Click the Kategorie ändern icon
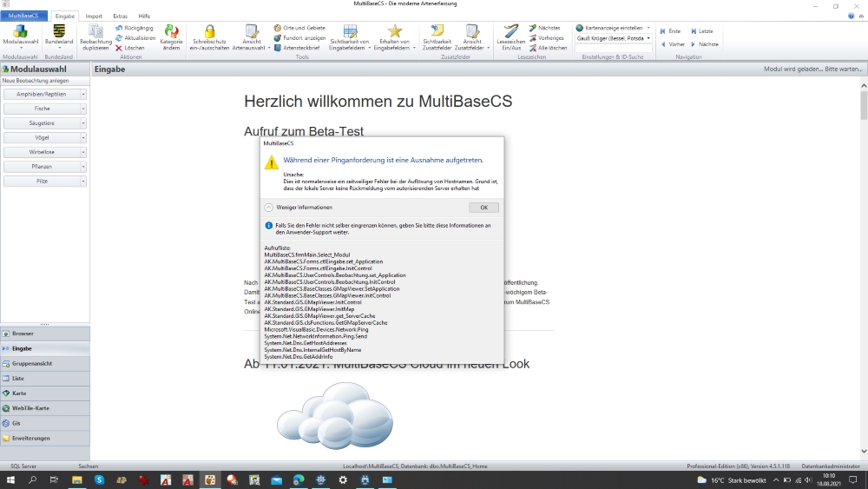The width and height of the screenshot is (868, 489). pyautogui.click(x=171, y=37)
